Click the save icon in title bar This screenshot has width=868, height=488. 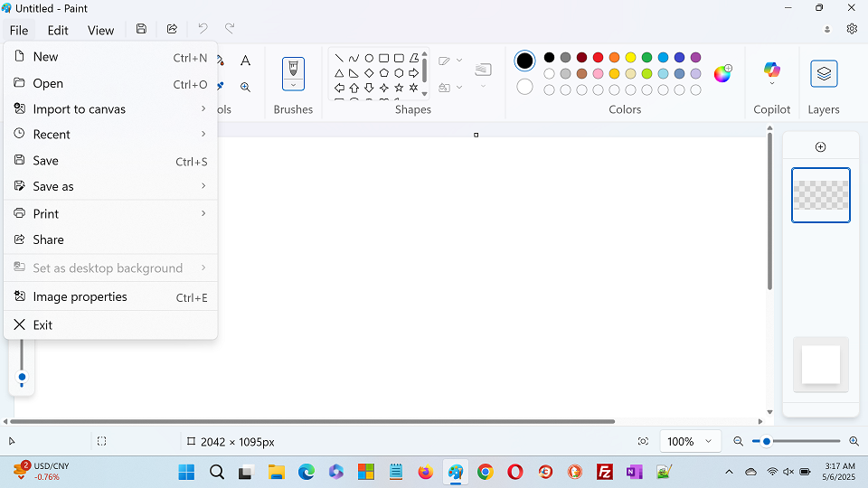[141, 29]
